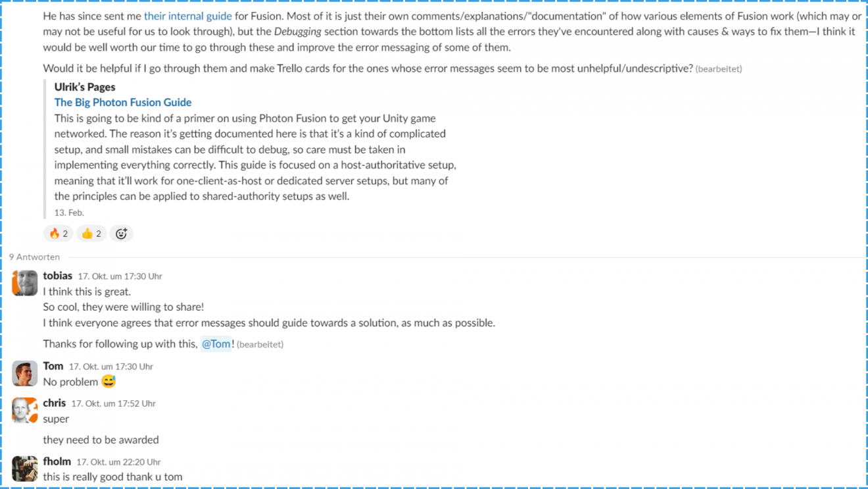Click the chris username
The height and width of the screenshot is (489, 868).
[x=54, y=403]
